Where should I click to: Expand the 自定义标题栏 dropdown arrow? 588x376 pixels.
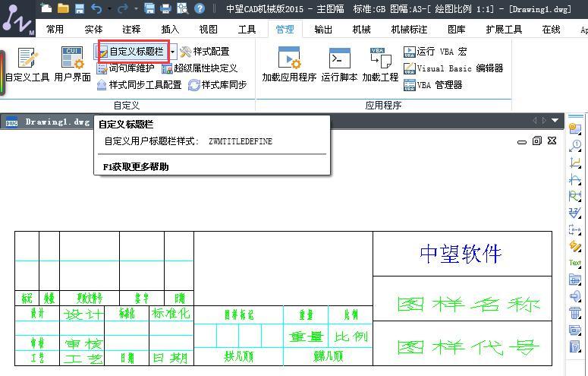point(173,52)
